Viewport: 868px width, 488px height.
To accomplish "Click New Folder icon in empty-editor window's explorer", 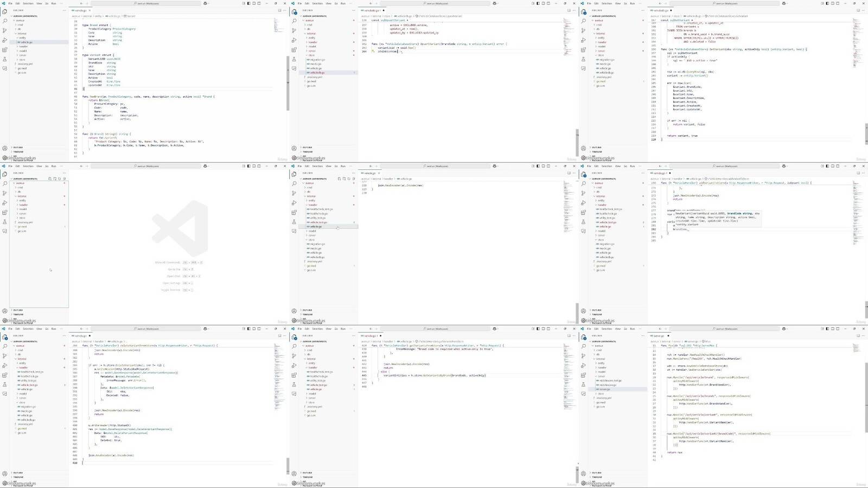I will (55, 179).
